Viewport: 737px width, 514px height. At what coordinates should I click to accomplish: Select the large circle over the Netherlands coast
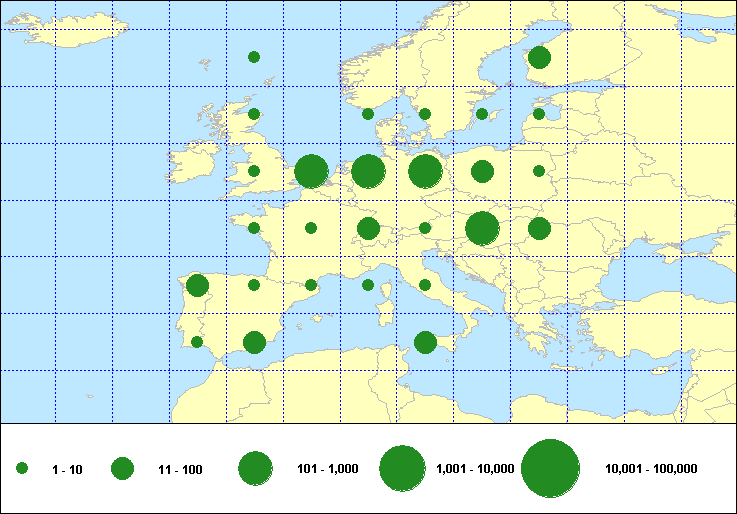(311, 171)
